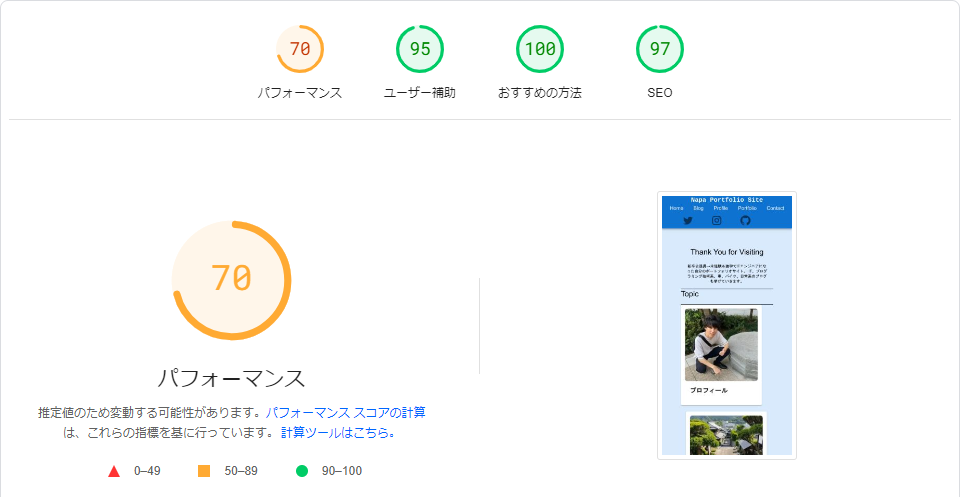Click the 90–100 range label
961x497 pixels.
pos(342,471)
